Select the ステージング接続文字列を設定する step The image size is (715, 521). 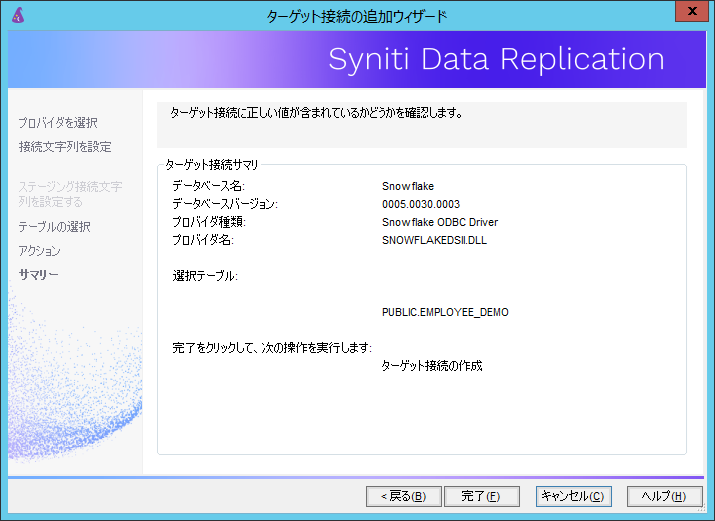pos(70,194)
